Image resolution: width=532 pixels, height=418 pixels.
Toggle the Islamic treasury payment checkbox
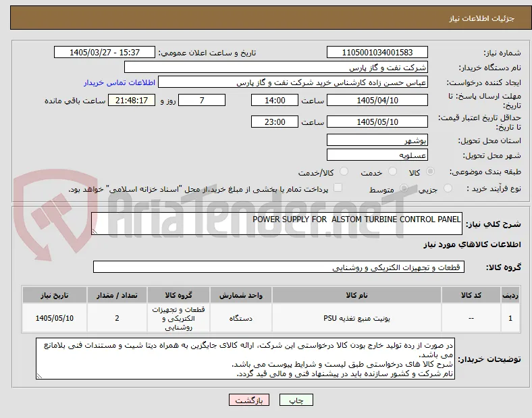coord(338,188)
